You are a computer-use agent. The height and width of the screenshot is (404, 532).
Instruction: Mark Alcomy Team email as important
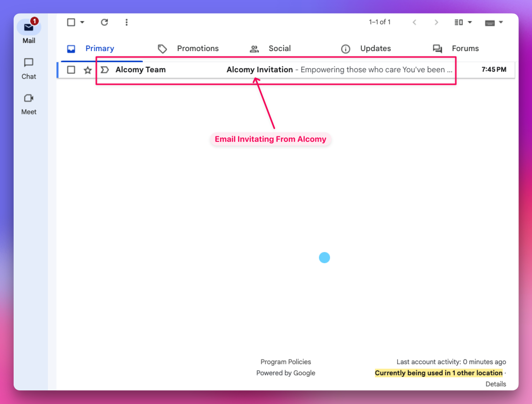105,70
